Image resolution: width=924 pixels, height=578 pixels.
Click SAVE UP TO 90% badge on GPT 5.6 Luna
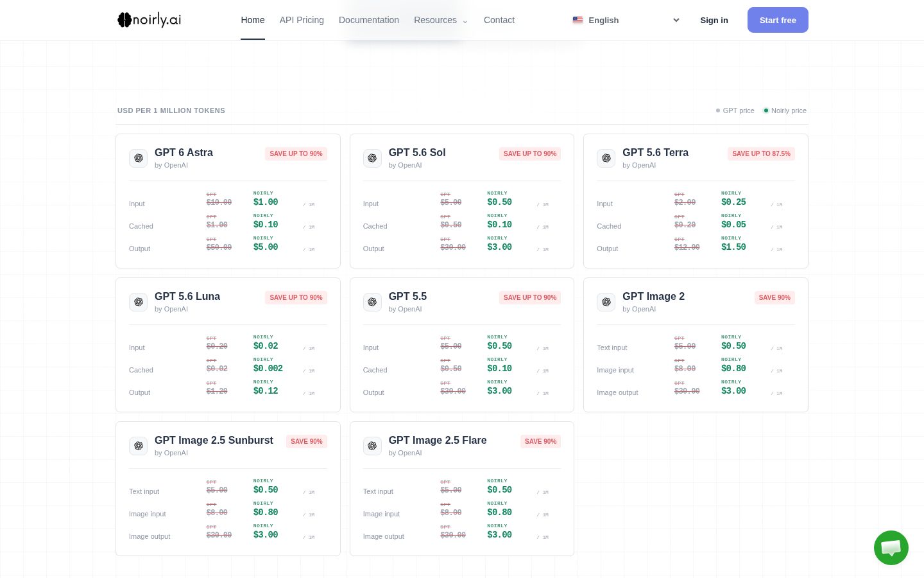coord(296,297)
